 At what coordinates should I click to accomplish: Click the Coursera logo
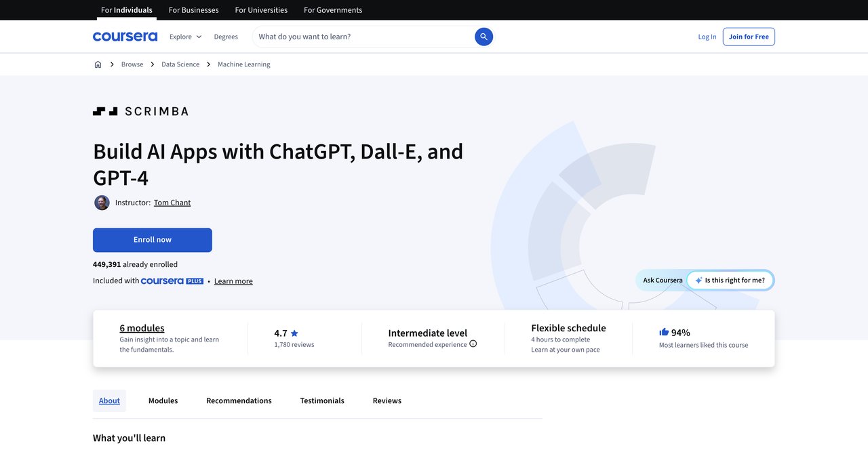pos(125,37)
